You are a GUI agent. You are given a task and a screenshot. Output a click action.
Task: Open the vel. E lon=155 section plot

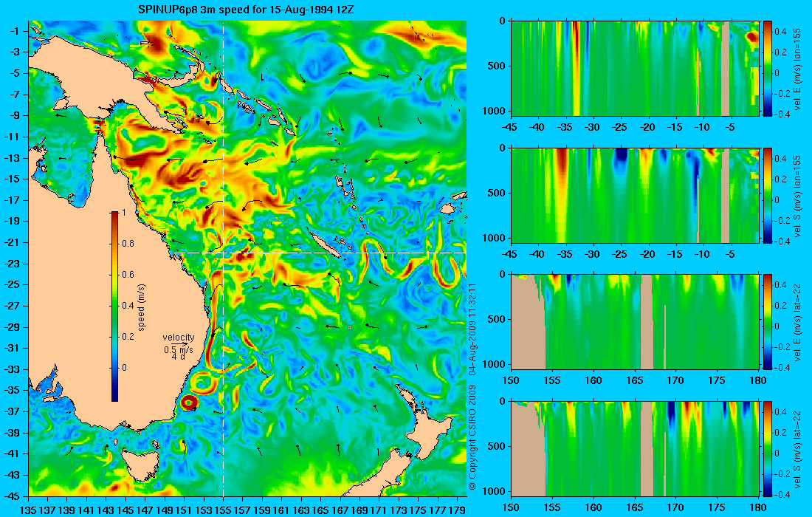pos(635,69)
